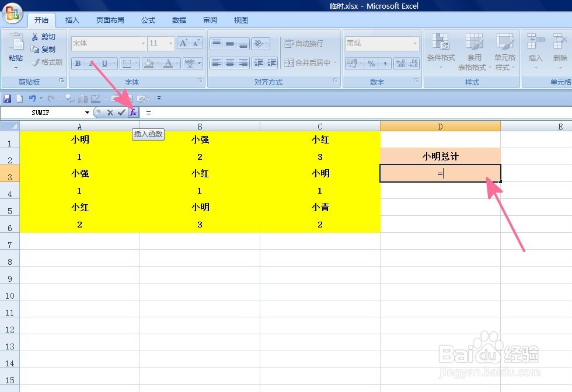
Task: Confirm the formula with the checkmark icon
Action: click(x=121, y=113)
